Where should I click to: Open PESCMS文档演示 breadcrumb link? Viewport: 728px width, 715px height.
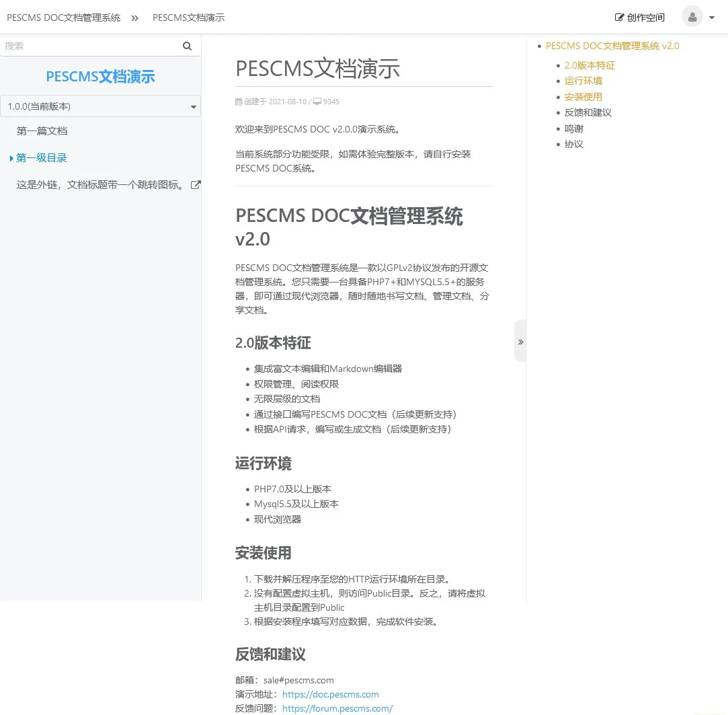(x=188, y=17)
